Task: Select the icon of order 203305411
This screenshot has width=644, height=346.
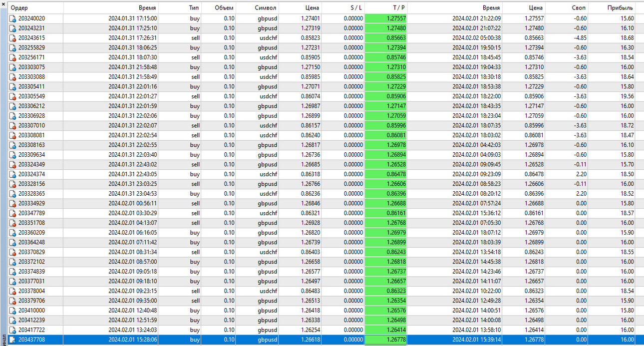Action: coord(13,86)
